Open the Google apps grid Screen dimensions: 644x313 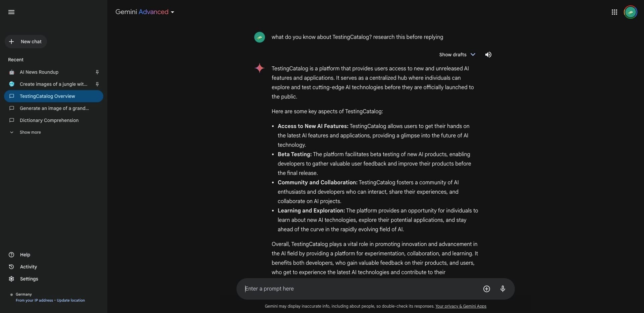tap(614, 12)
